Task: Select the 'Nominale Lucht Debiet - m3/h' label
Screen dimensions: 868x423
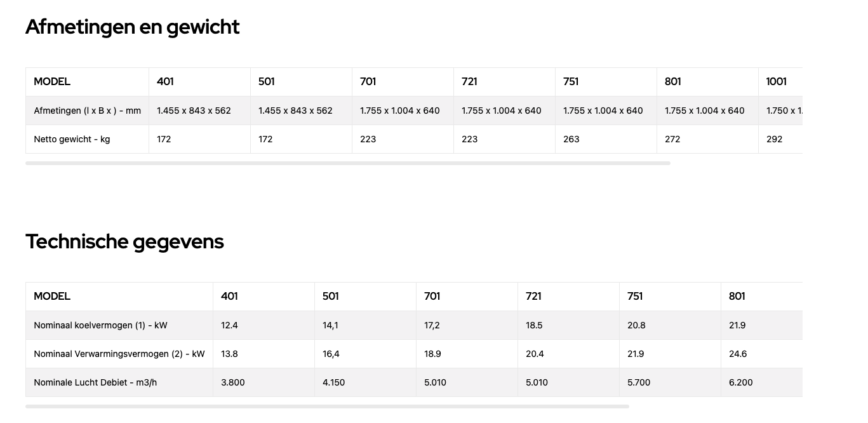Action: coord(95,382)
